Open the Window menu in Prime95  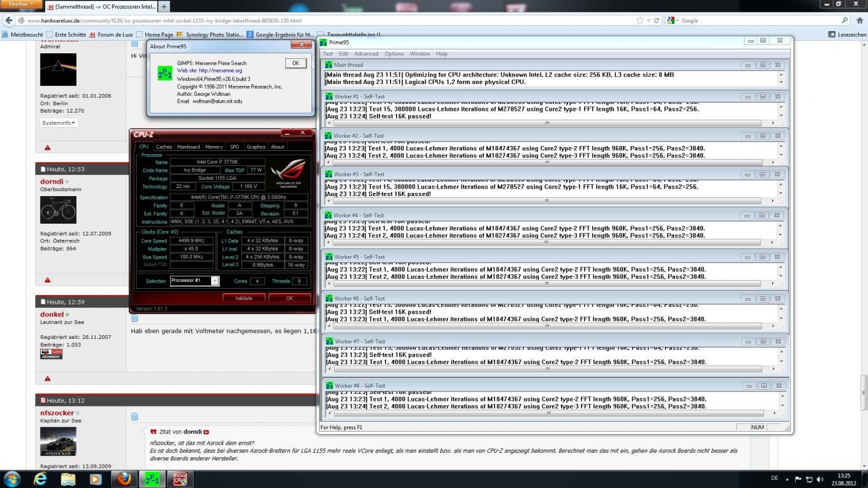[x=420, y=54]
